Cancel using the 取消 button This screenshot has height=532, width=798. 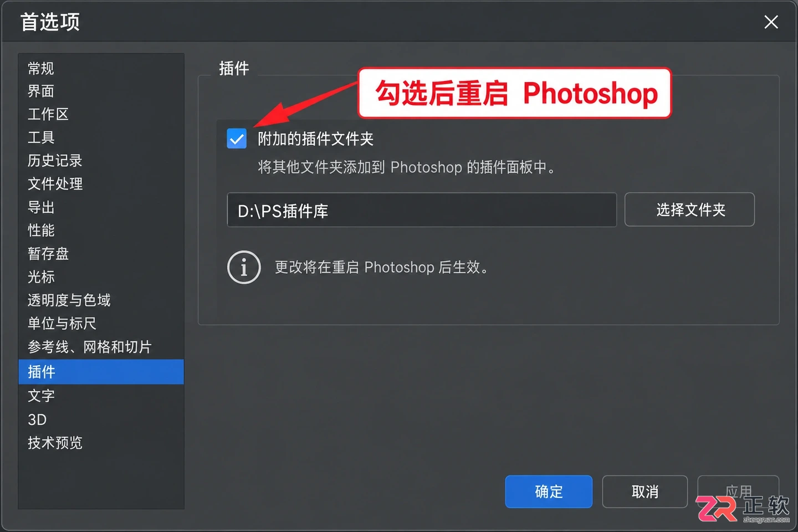tap(645, 492)
